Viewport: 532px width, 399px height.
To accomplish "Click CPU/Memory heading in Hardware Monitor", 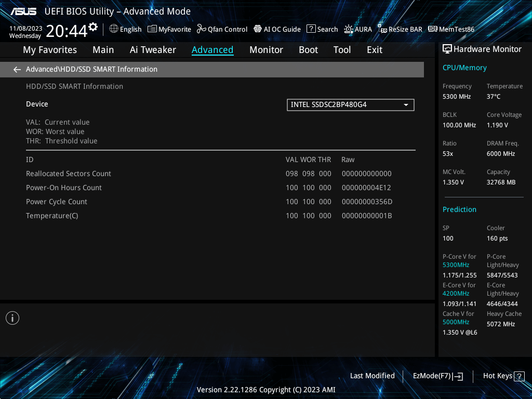I will point(464,68).
